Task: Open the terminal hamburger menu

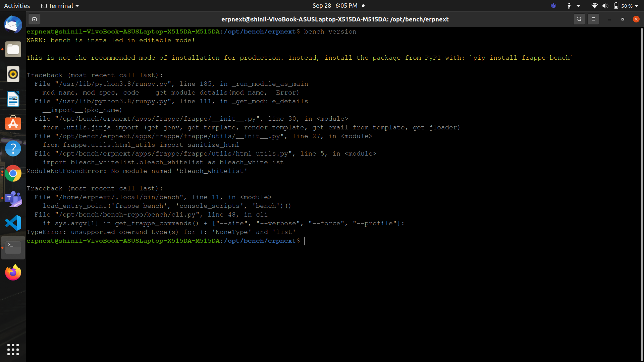Action: tap(593, 19)
